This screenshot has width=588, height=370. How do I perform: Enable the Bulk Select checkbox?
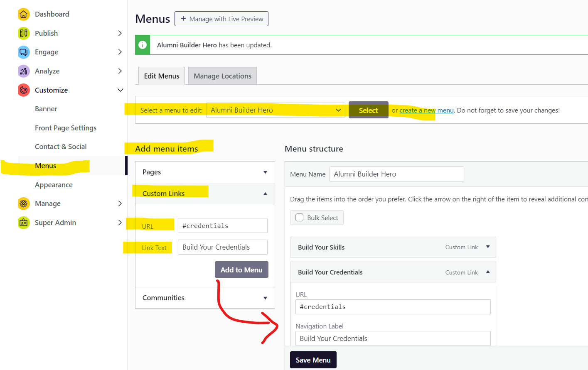point(300,218)
